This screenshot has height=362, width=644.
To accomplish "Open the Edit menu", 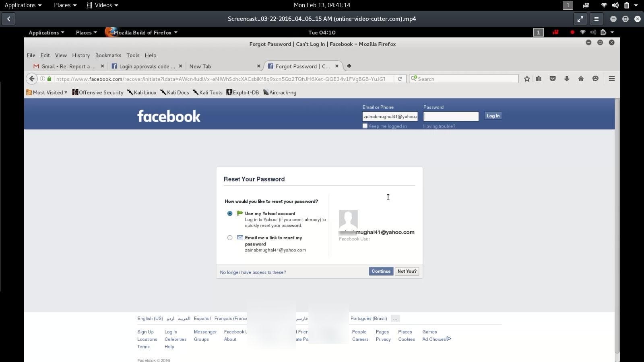I will point(45,56).
